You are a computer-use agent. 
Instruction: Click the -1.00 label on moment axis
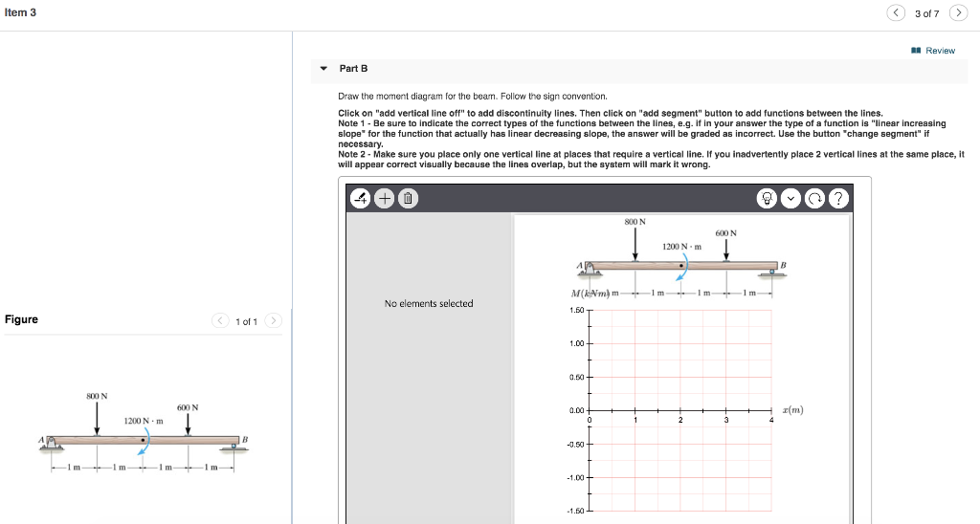[x=575, y=478]
